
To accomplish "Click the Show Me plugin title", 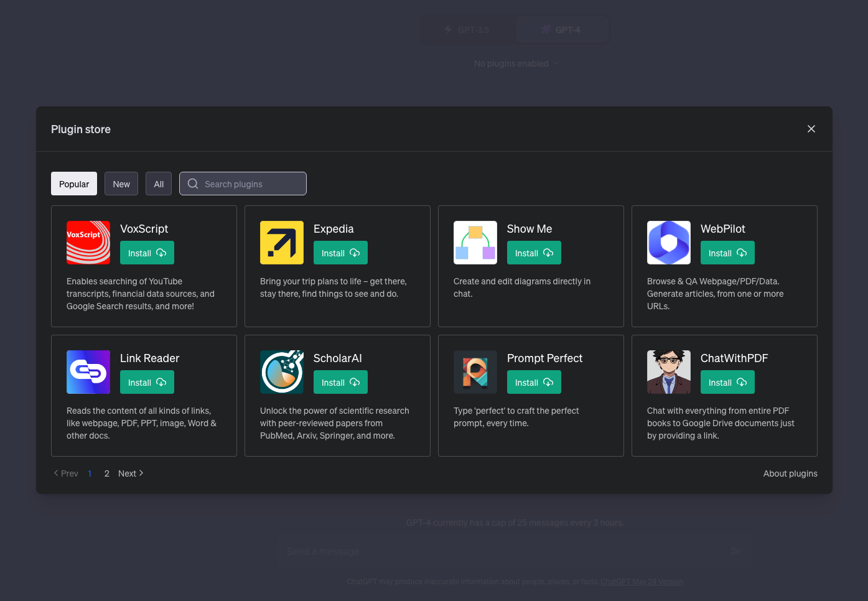I will click(x=530, y=229).
